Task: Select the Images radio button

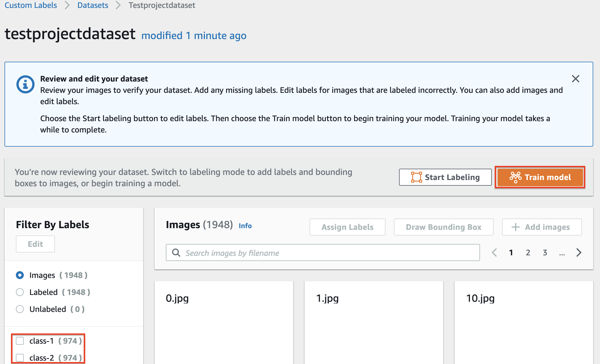Action: click(x=20, y=275)
